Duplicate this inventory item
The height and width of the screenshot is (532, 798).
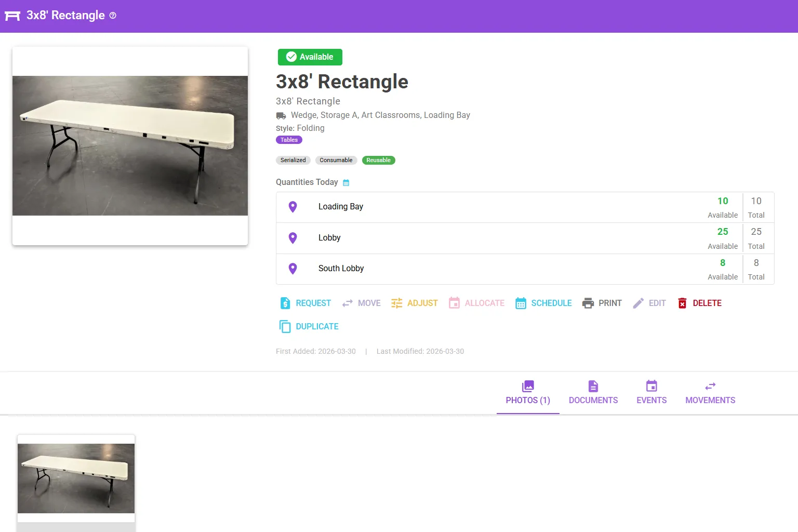click(309, 327)
